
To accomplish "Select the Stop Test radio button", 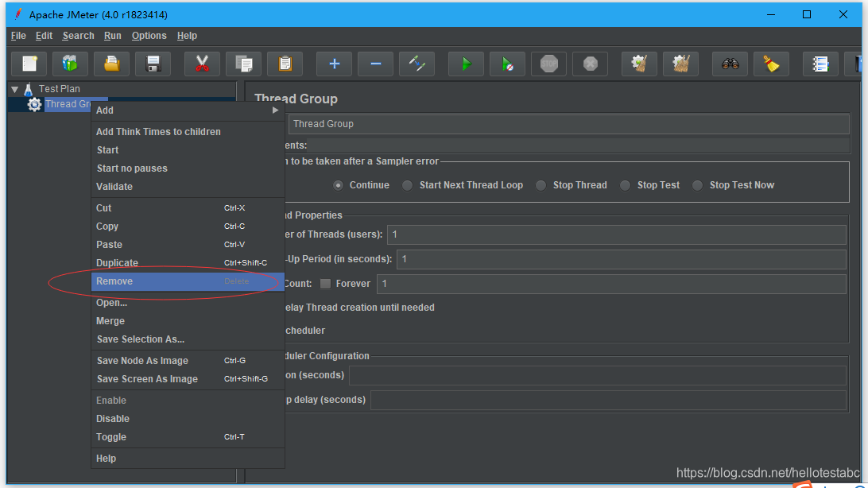I will coord(625,185).
